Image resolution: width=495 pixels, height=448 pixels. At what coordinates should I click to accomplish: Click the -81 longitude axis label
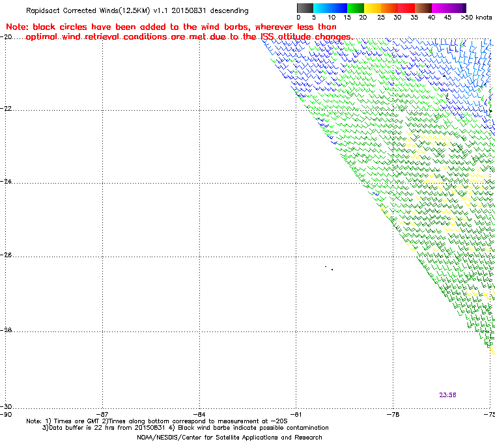[x=296, y=414]
